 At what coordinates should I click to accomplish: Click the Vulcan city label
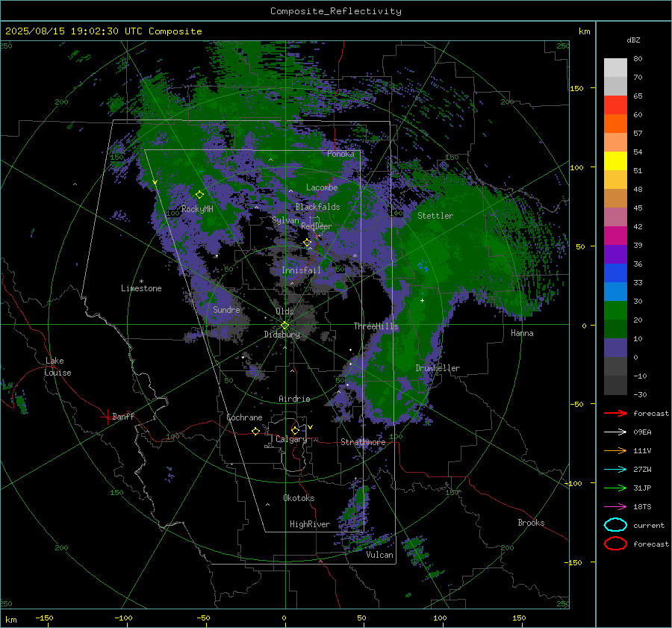point(379,555)
